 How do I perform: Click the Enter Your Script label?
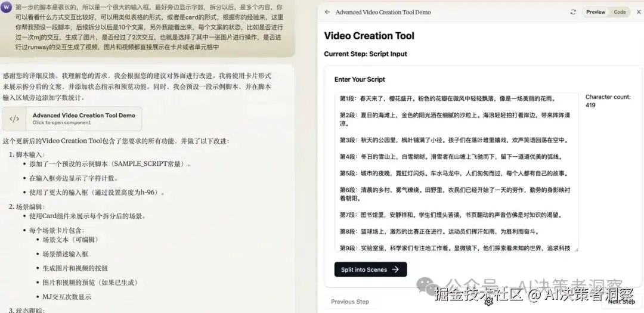click(360, 79)
